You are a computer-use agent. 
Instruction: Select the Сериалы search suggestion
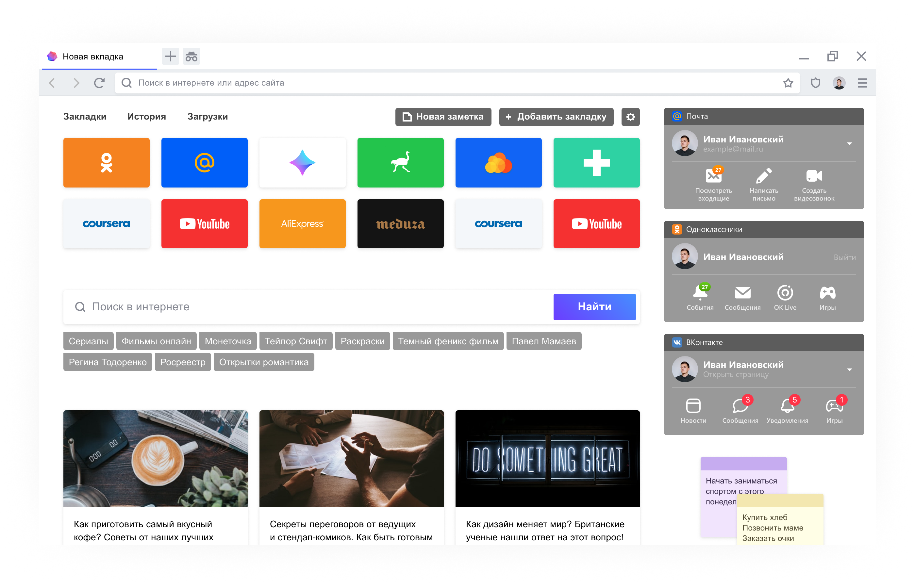[x=88, y=341]
